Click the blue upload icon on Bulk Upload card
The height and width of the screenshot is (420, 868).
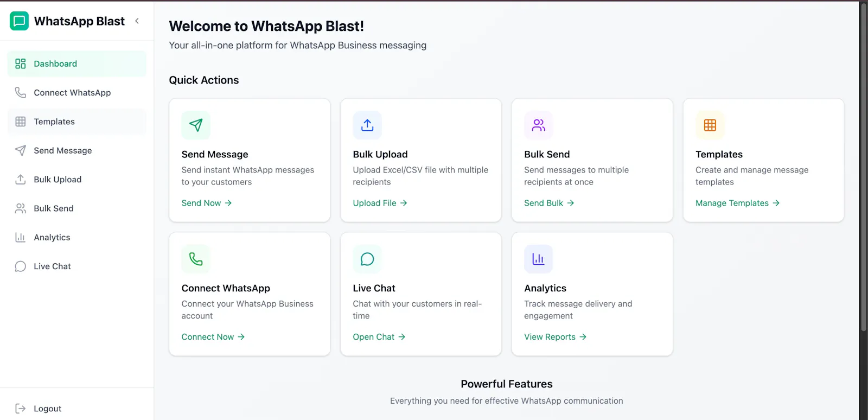367,125
